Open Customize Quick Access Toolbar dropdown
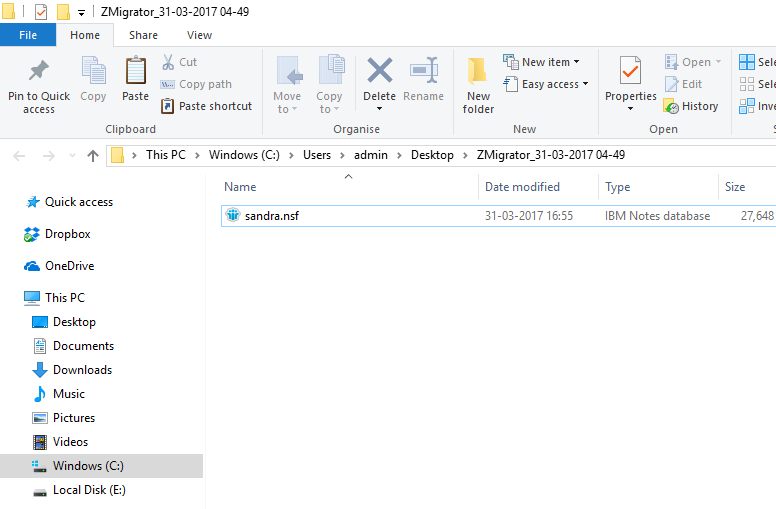Image resolution: width=776 pixels, height=509 pixels. pyautogui.click(x=81, y=12)
